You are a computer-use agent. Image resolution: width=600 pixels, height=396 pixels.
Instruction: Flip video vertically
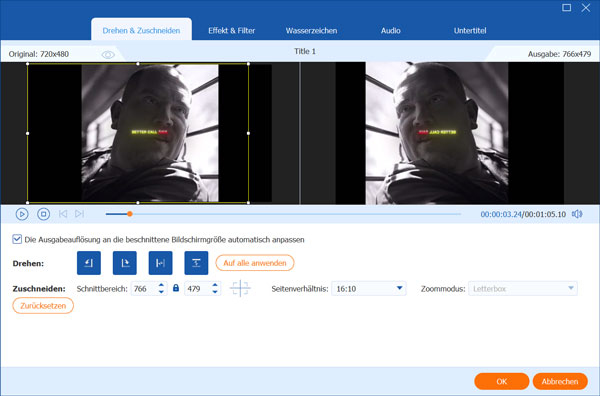point(196,263)
